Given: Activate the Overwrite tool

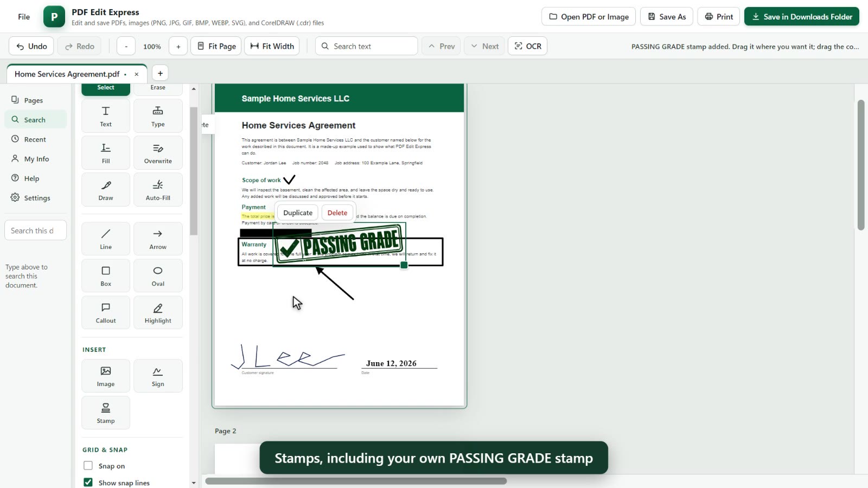Looking at the screenshot, I should (158, 152).
